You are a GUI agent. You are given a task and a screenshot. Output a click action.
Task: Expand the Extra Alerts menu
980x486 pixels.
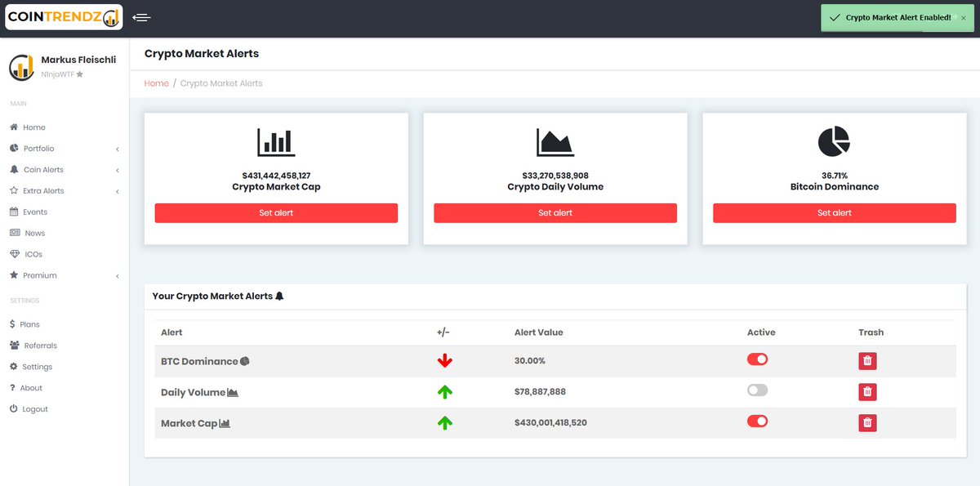point(65,191)
